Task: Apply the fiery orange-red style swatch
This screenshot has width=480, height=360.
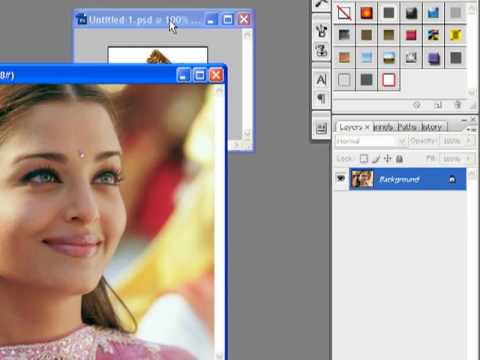Action: point(366,13)
